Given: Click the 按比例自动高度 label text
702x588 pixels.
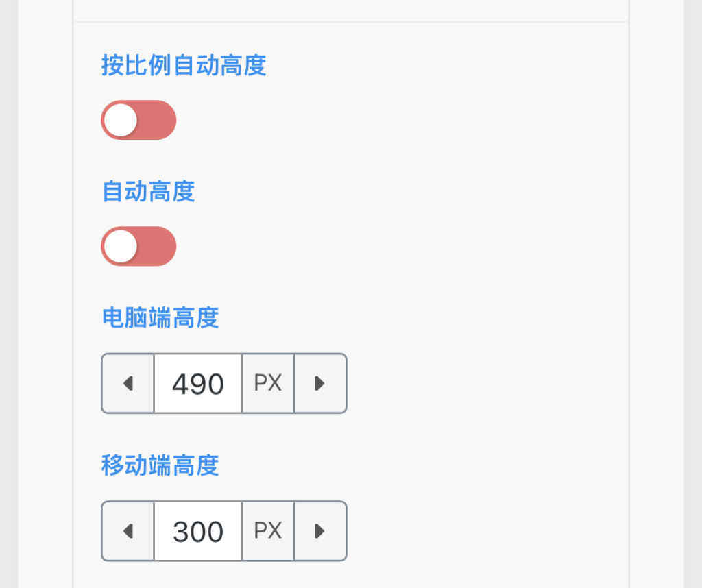Looking at the screenshot, I should 185,66.
